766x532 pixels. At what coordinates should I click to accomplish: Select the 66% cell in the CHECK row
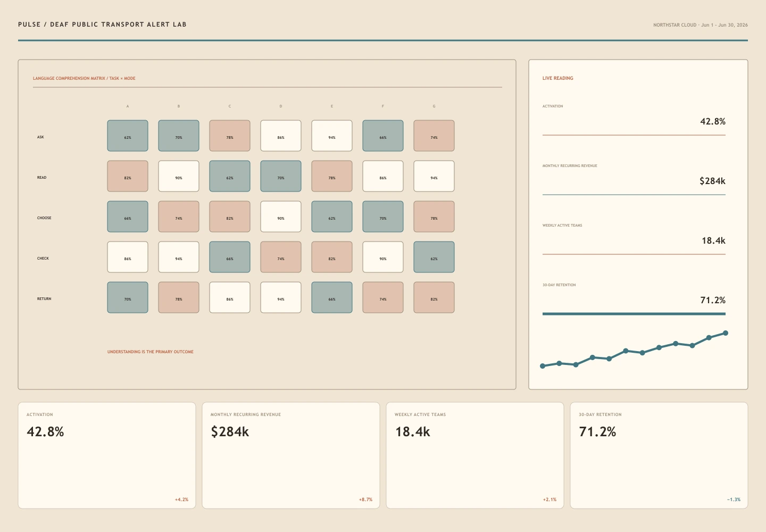click(x=230, y=257)
